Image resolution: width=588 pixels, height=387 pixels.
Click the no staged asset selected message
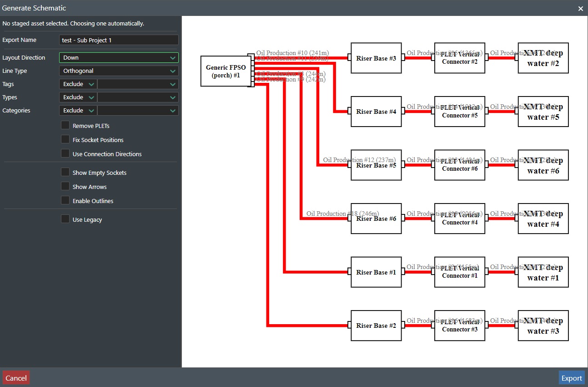[x=73, y=23]
